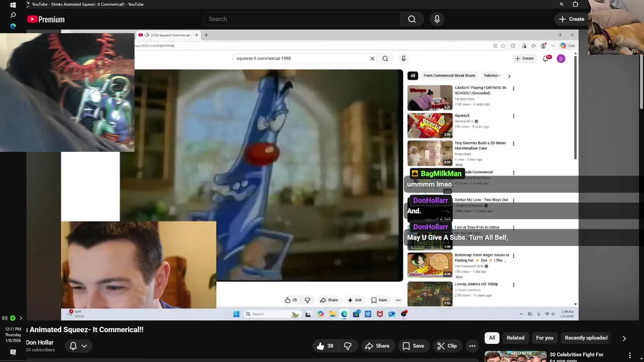Share the Animated Squeez-It video
Screen dimensions: 644x362
coord(377,346)
